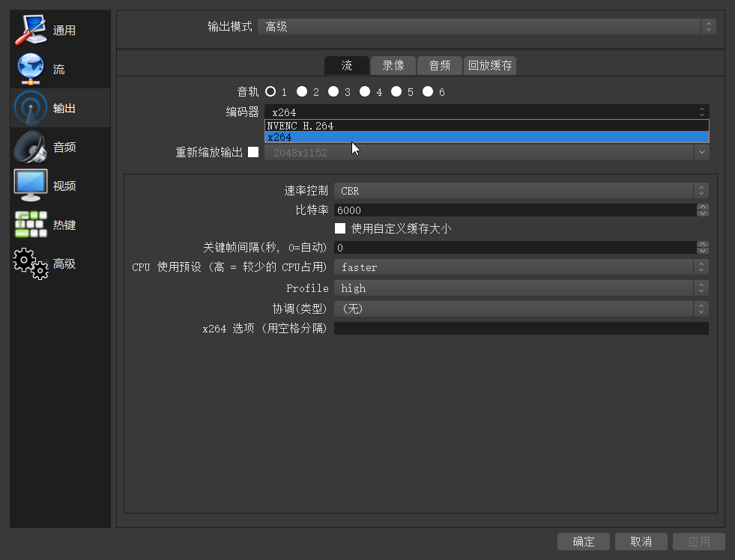Switch to the 录像 tab
Viewport: 735px width, 560px height.
393,66
